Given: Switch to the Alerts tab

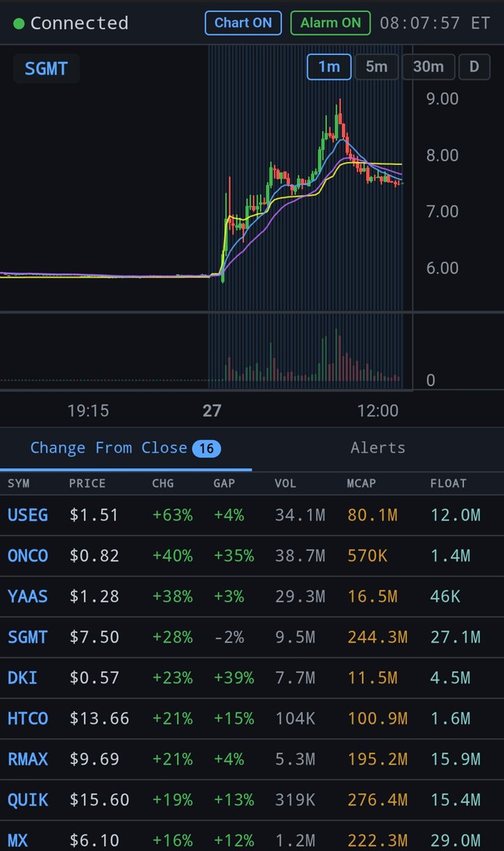Looking at the screenshot, I should point(378,448).
